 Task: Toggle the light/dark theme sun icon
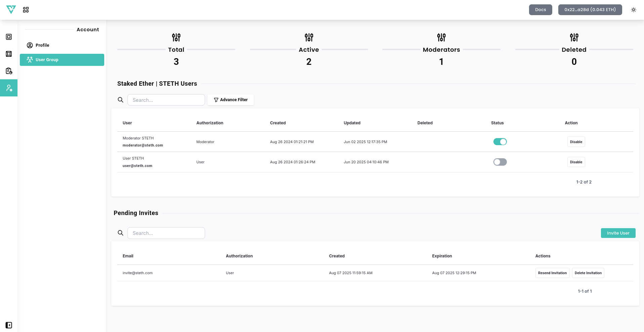click(x=633, y=10)
